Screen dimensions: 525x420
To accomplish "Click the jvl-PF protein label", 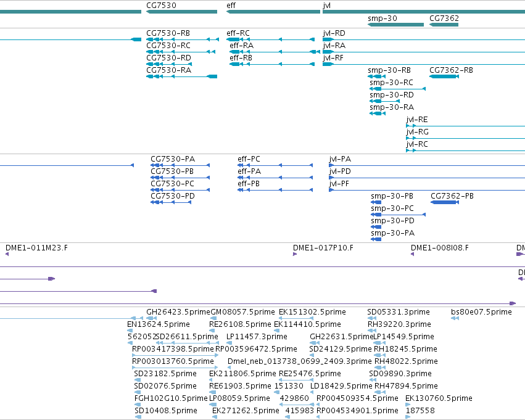I will 339,184.
